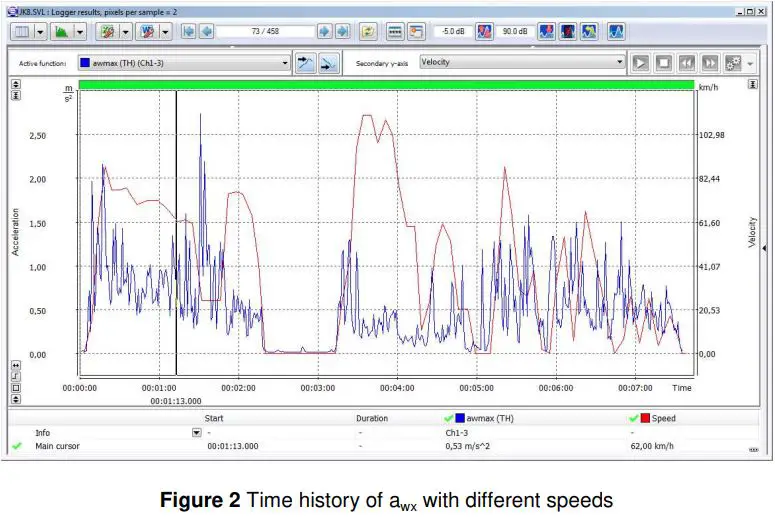775x517 pixels.
Task: Click the green marker bar above the graph
Action: pos(387,85)
